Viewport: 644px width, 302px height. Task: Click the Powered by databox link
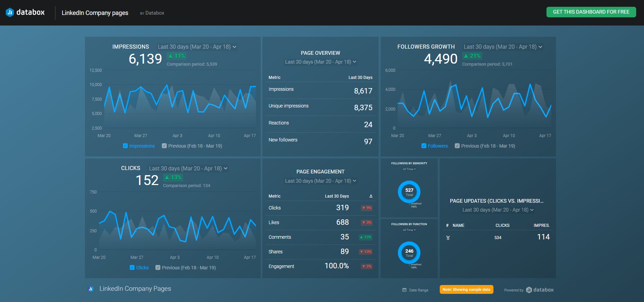tap(529, 290)
